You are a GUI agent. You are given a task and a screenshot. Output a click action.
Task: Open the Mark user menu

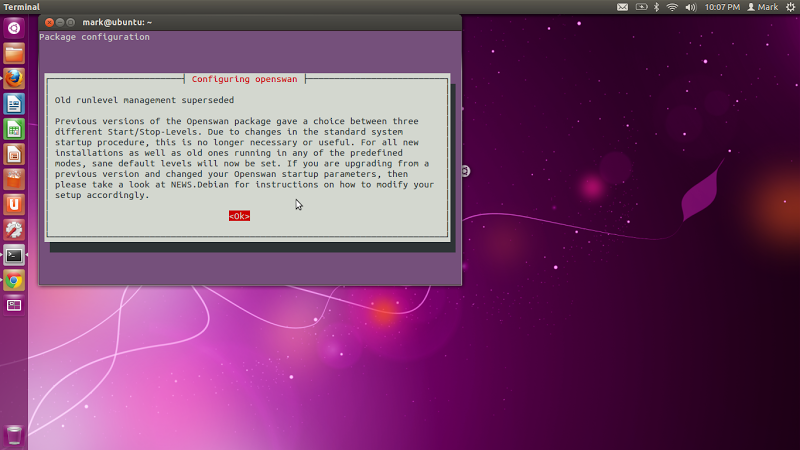click(x=763, y=7)
